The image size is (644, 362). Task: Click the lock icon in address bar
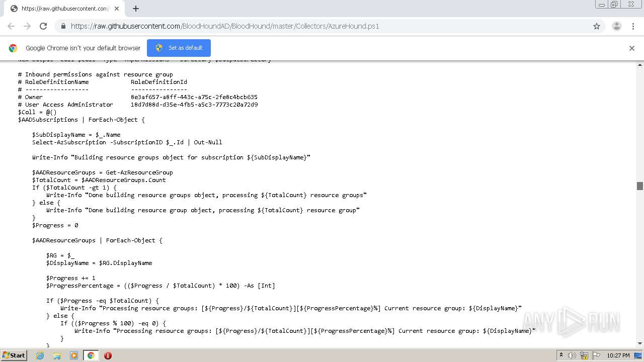[63, 26]
